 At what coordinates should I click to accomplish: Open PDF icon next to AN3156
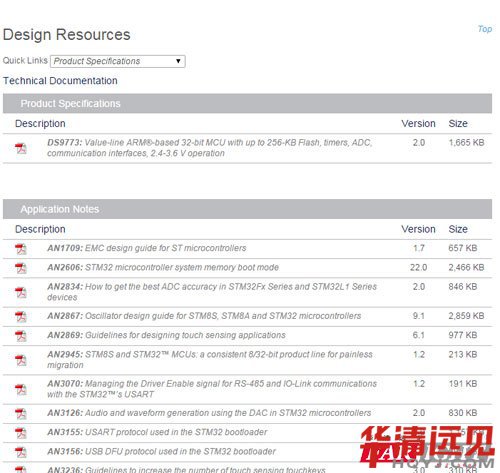pyautogui.click(x=21, y=452)
